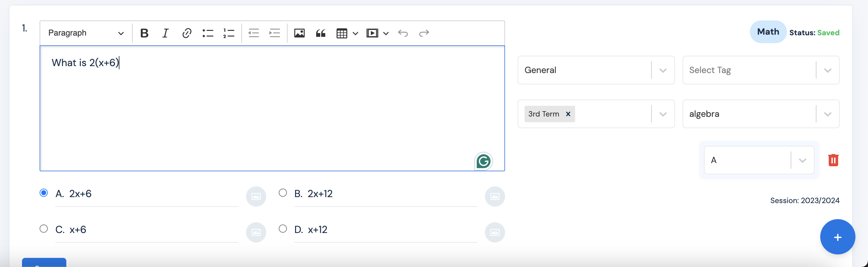Insert an image into the question
Screen dimensions: 868x267
299,33
